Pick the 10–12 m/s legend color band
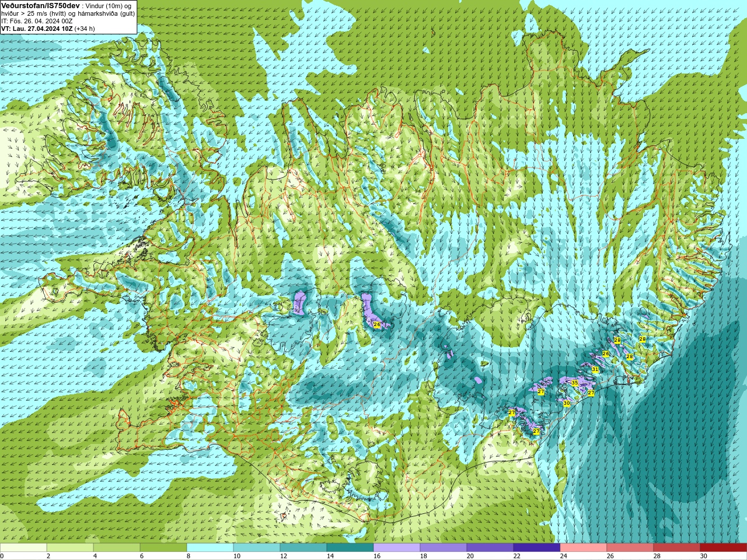Viewport: 747px width, 560px height. click(257, 548)
